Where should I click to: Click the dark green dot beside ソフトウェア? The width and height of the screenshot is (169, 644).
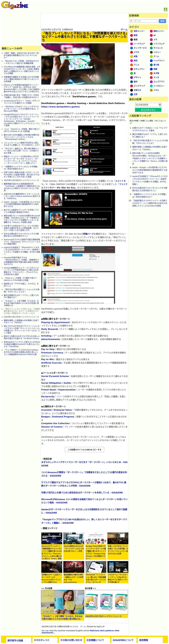[x=151, y=44]
